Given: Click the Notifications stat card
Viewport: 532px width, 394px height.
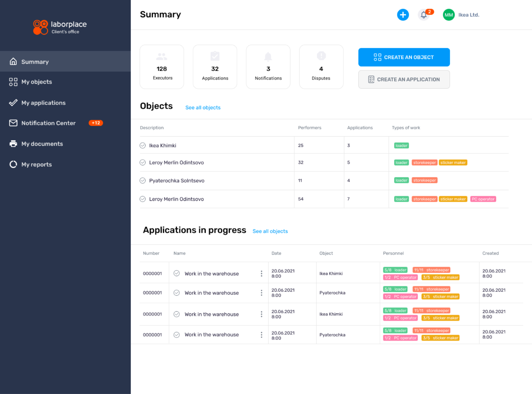Looking at the screenshot, I should (268, 67).
